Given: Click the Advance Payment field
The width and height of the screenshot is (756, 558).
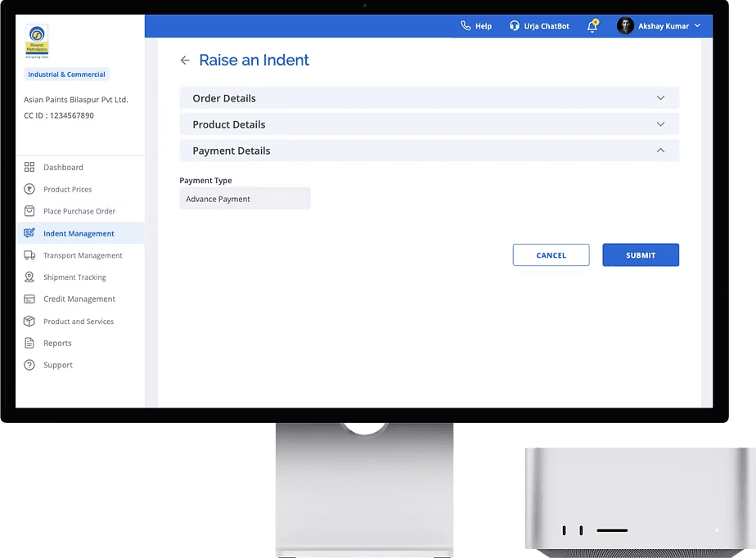Looking at the screenshot, I should point(245,199).
